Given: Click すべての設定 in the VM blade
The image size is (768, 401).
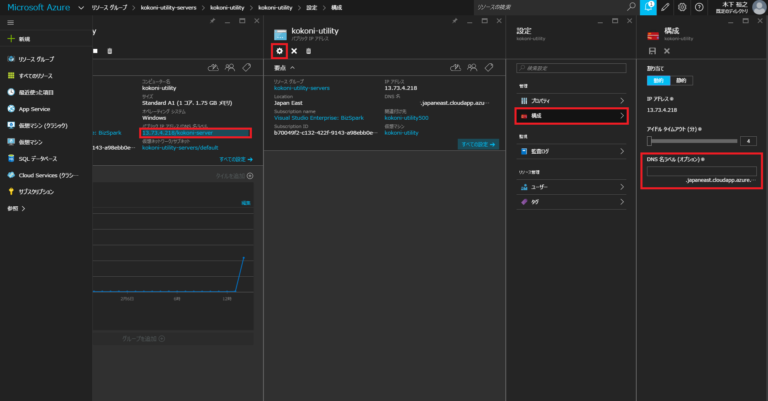Looking at the screenshot, I should point(236,159).
